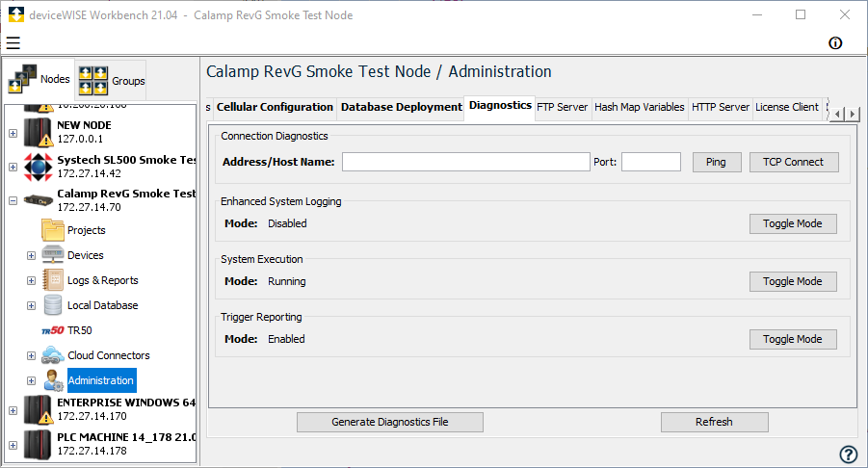
Task: Focus the Port input field
Action: click(651, 162)
